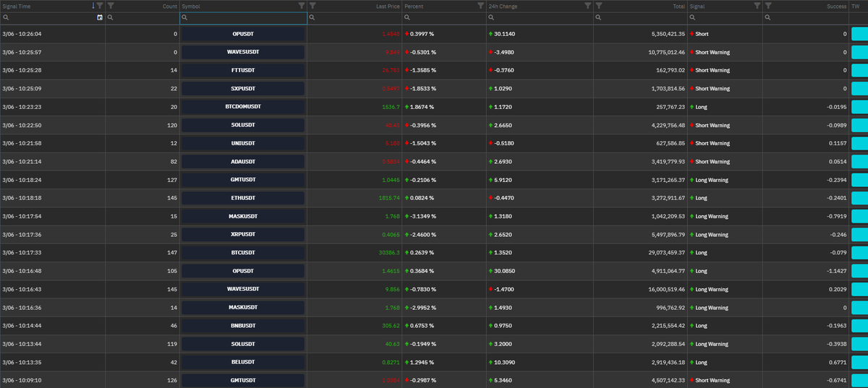The width and height of the screenshot is (868, 388).
Task: Focus the Symbol search field
Action: tap(243, 17)
